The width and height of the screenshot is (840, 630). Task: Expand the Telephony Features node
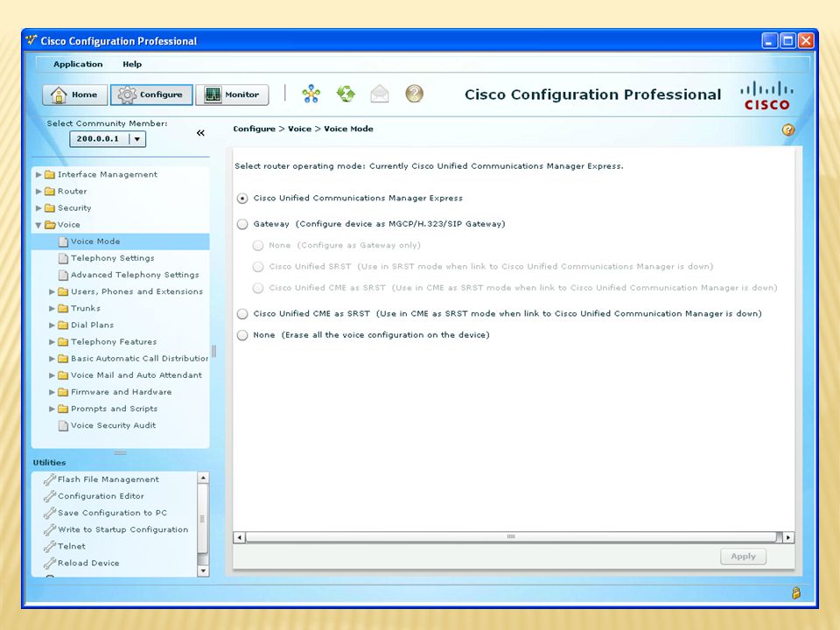(52, 342)
